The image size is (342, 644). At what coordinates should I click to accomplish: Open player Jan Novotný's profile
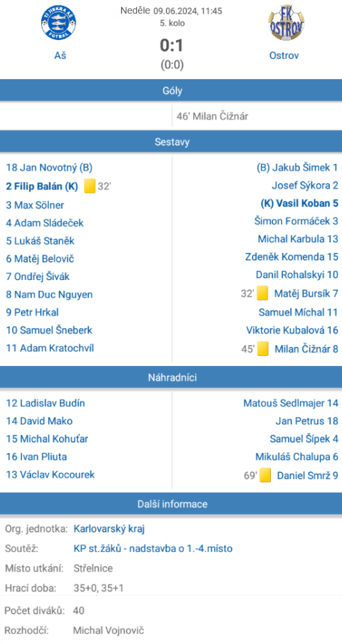tap(49, 168)
